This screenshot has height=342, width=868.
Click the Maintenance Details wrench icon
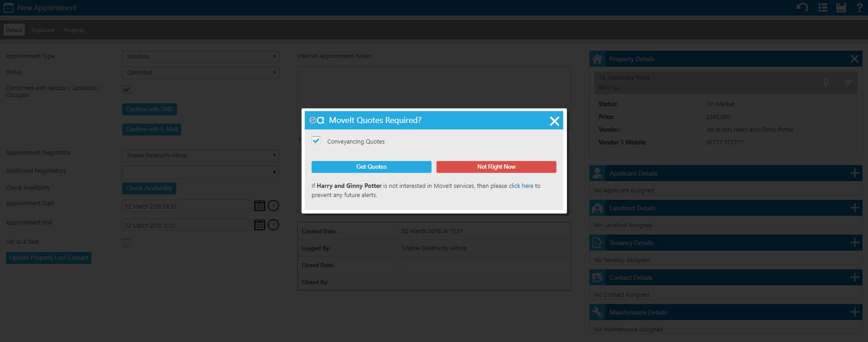(597, 312)
